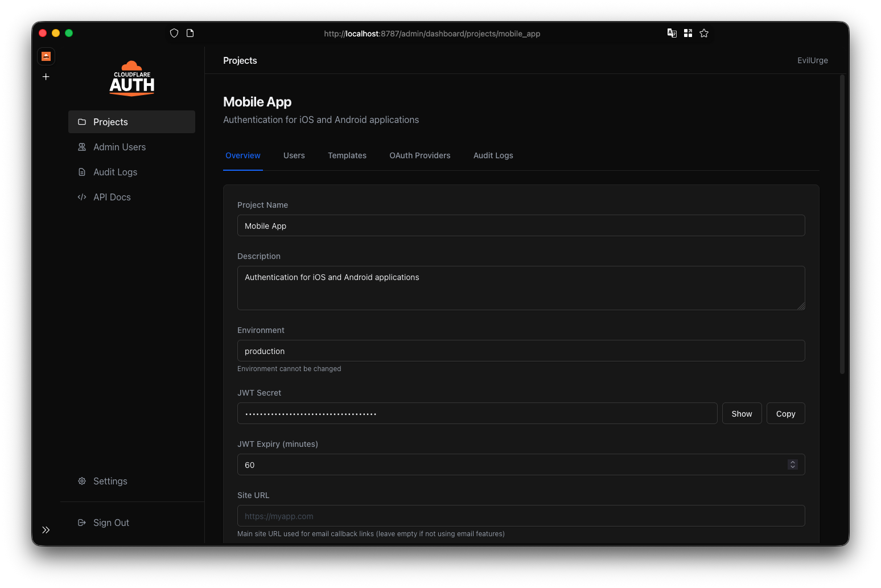The image size is (881, 588).
Task: Click the Environment field showing production
Action: tap(521, 351)
